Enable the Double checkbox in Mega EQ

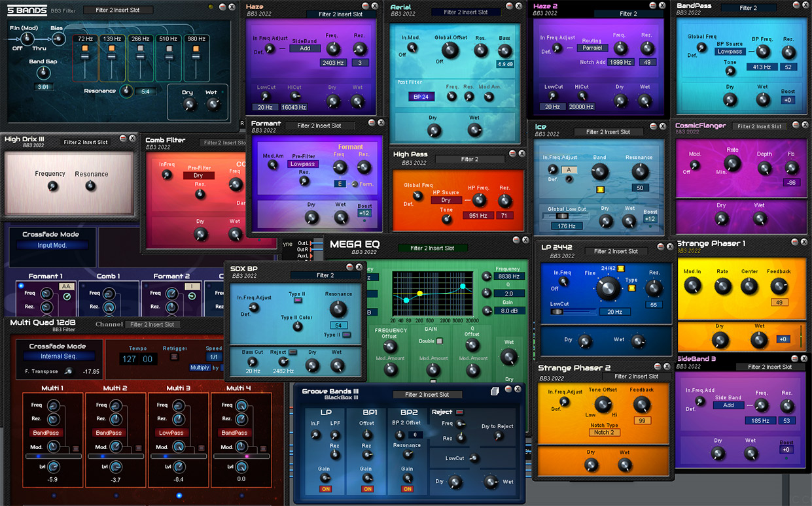(x=440, y=341)
